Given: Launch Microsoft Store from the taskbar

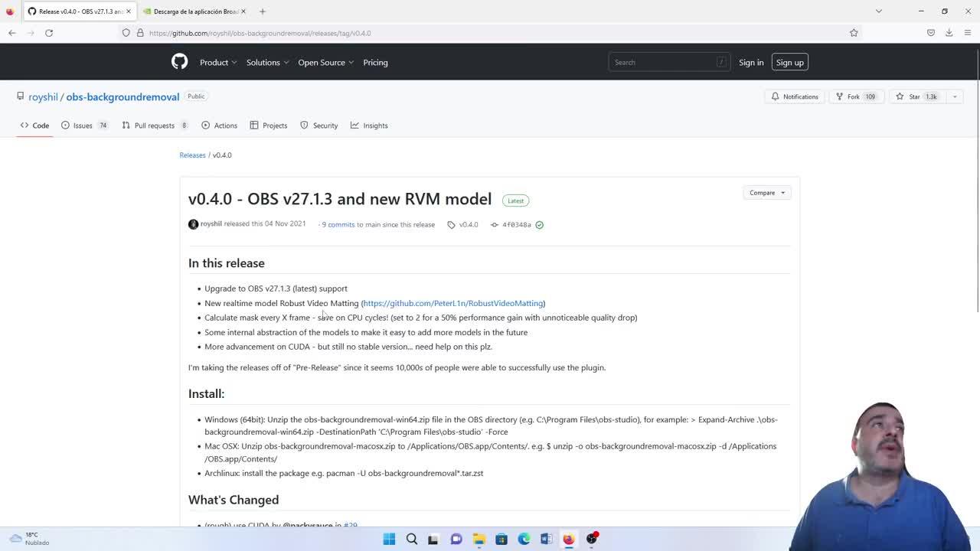Looking at the screenshot, I should click(501, 539).
